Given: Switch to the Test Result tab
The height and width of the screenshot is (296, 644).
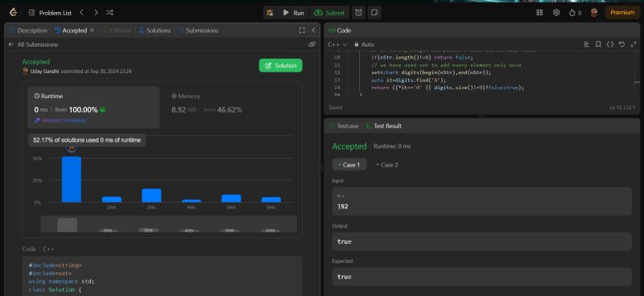Looking at the screenshot, I should click(x=384, y=126).
